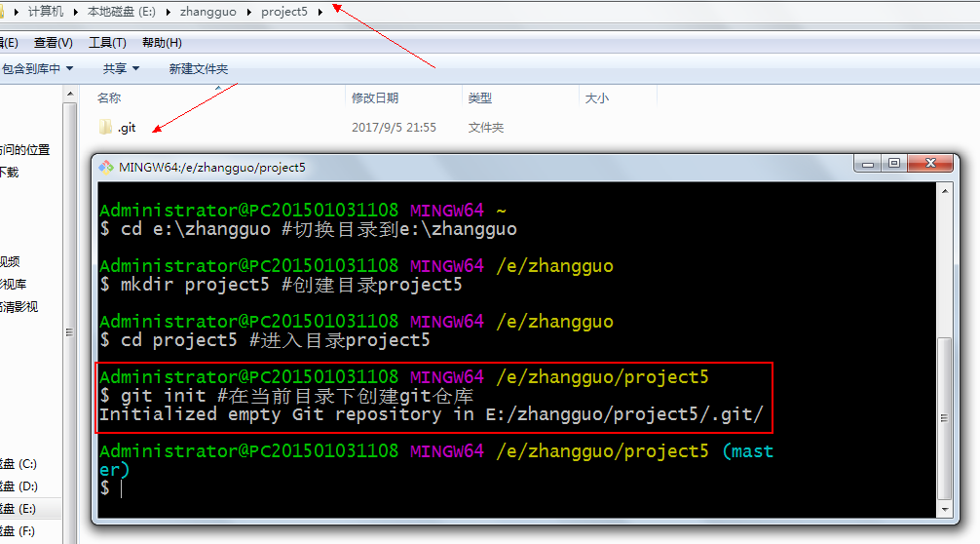
Task: Click the terminal scrollbar up arrow
Action: tap(944, 191)
